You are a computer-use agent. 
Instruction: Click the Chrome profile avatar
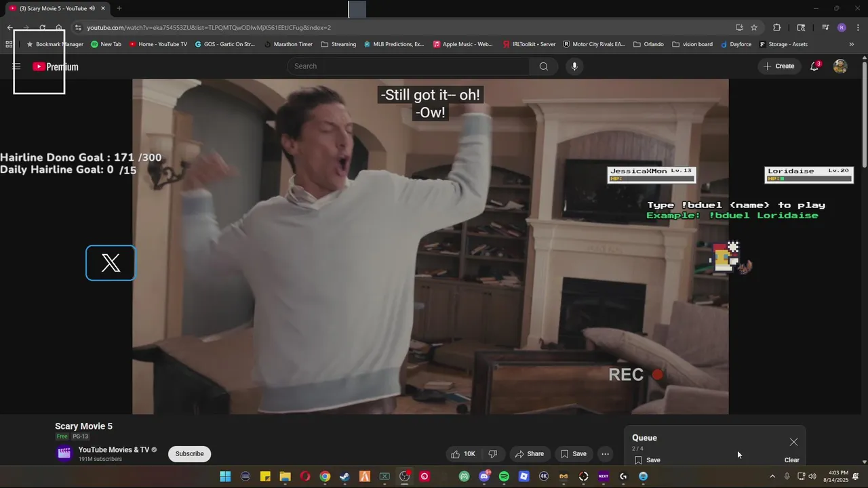tap(842, 28)
